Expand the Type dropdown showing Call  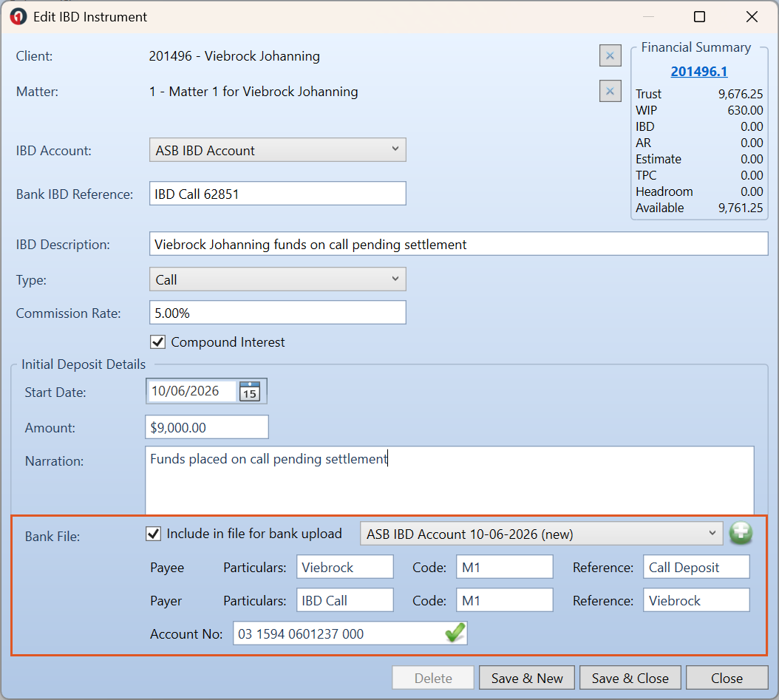click(278, 279)
